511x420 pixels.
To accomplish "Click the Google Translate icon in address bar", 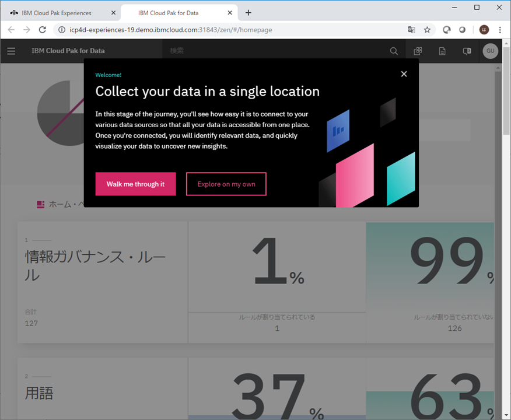I will [x=411, y=30].
